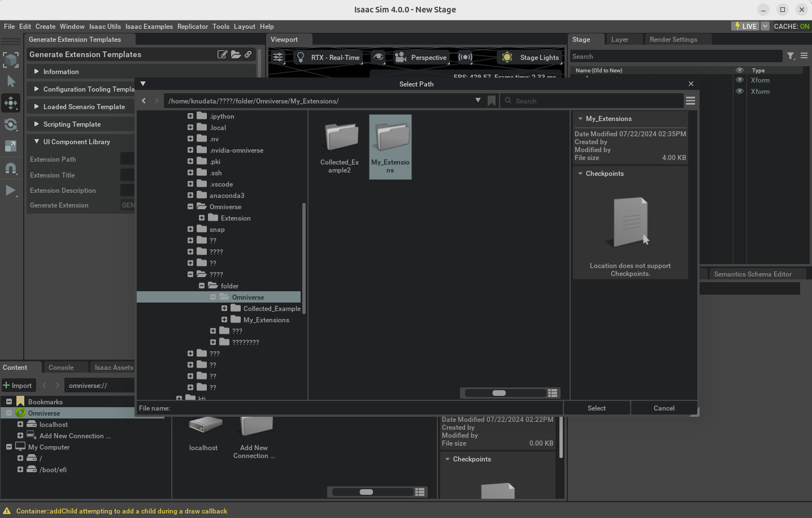Expand the anaconda3 folder in tree
812x518 pixels.
(x=190, y=195)
